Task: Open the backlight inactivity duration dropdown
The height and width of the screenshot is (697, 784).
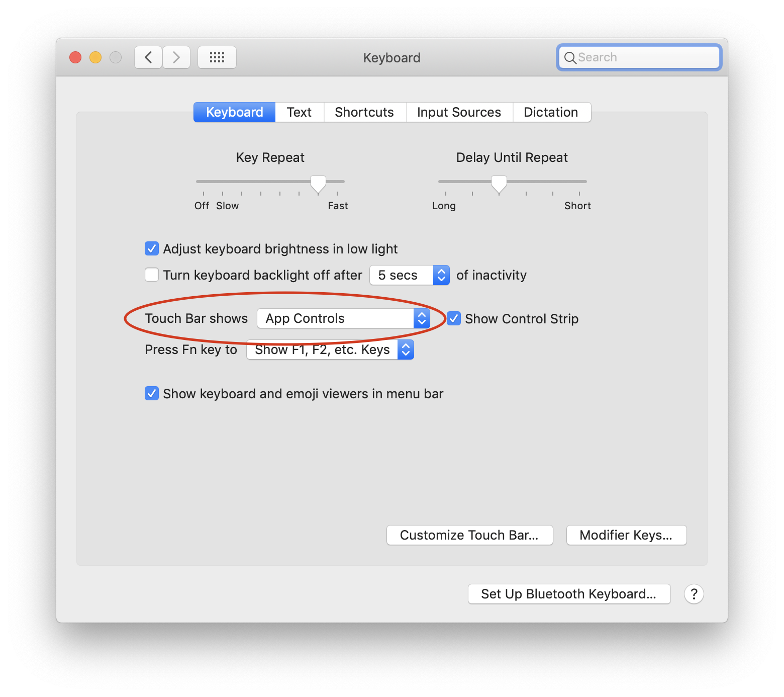Action: click(409, 275)
